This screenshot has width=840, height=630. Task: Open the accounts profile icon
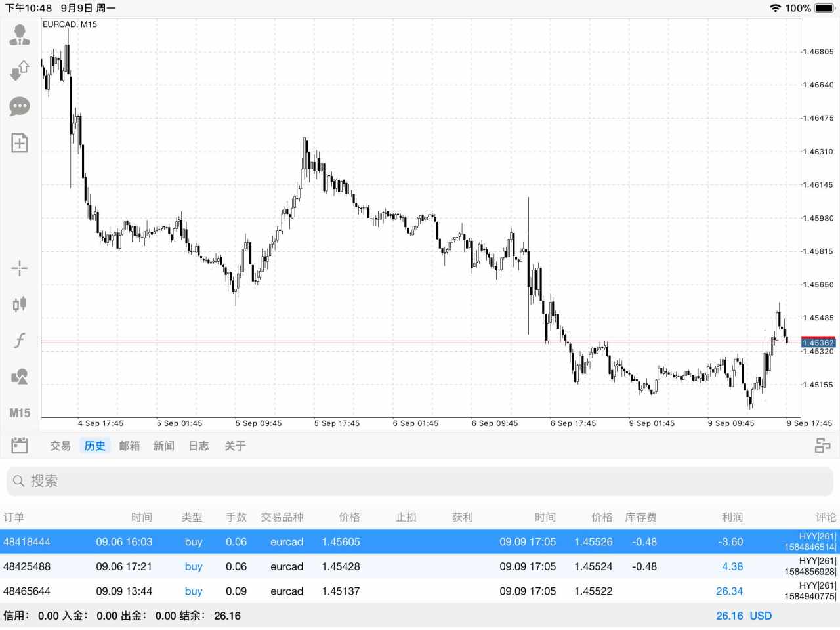click(20, 34)
